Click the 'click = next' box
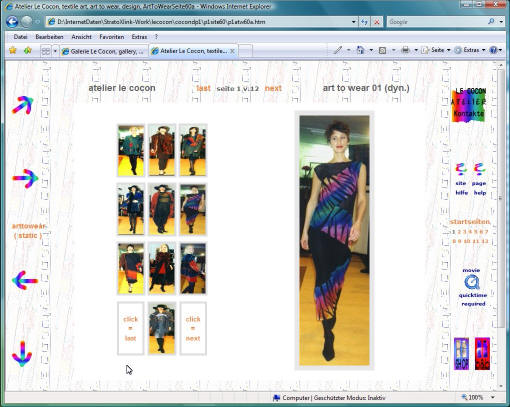Screen dimensions: 510x407 coord(193,328)
